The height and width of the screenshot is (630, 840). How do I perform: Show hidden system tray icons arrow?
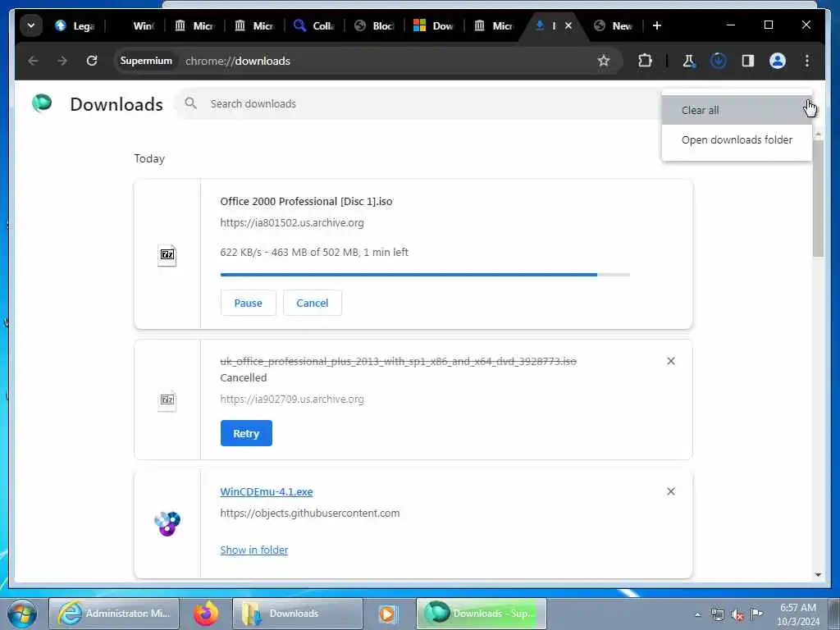coord(697,615)
